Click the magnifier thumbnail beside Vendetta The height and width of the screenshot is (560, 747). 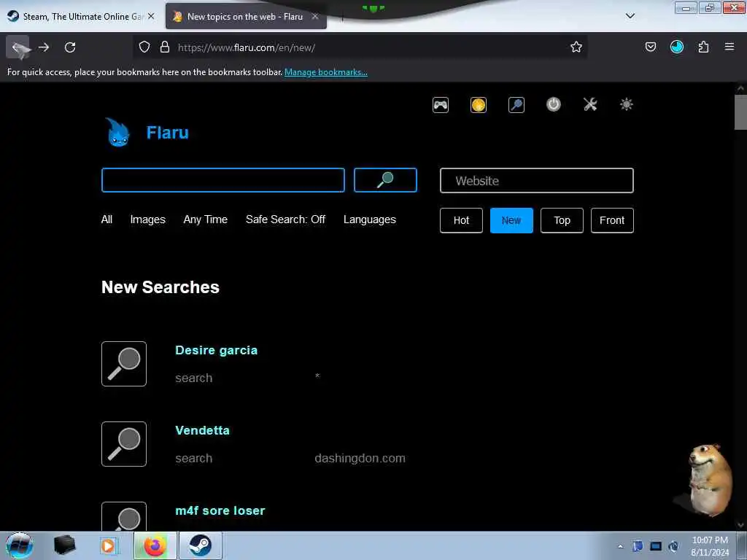click(x=124, y=444)
